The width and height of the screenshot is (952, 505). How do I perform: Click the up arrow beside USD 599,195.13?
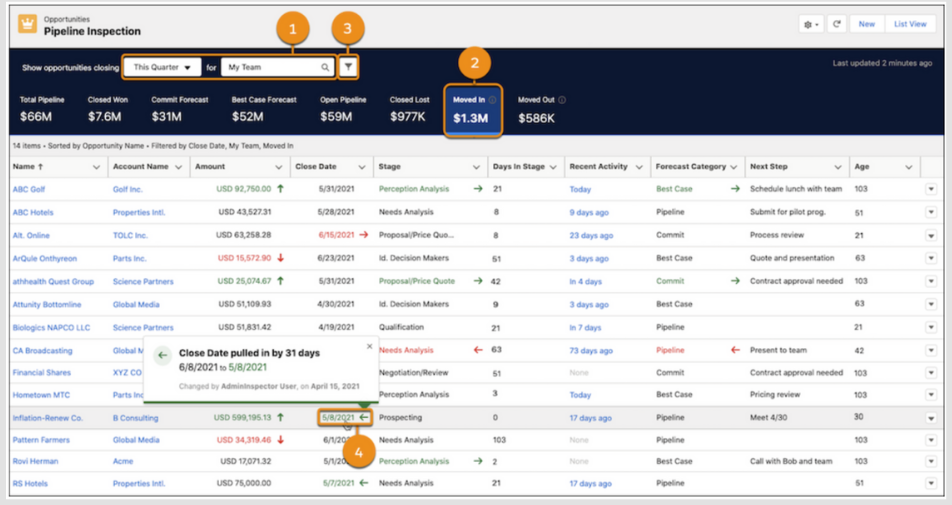280,417
